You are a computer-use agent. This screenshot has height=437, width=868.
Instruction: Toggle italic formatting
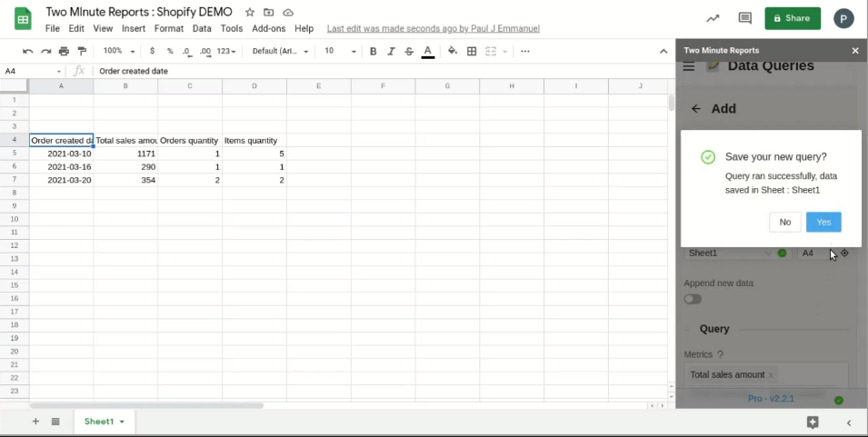[x=391, y=51]
